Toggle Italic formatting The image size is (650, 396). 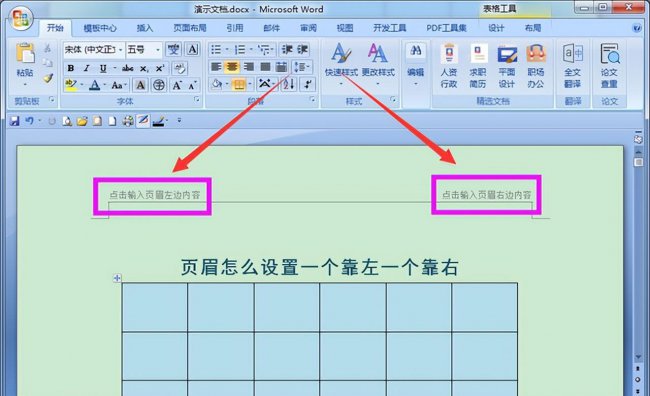pyautogui.click(x=87, y=68)
